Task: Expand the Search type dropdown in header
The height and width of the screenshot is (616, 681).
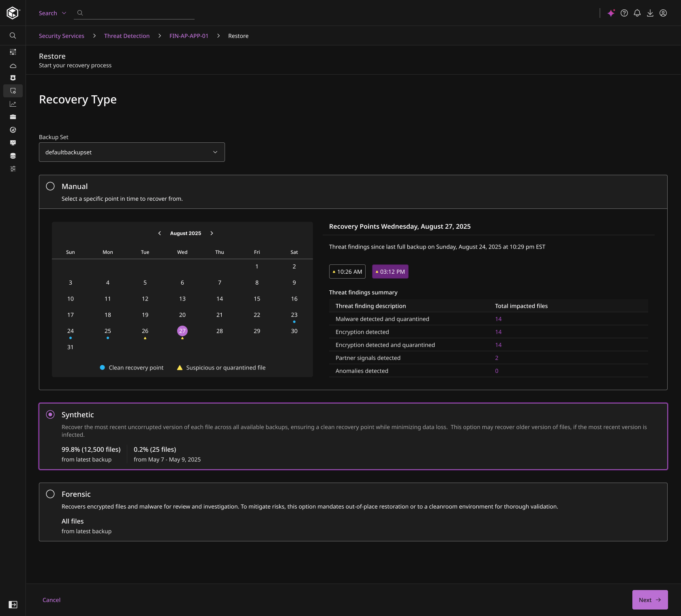Action: click(52, 13)
